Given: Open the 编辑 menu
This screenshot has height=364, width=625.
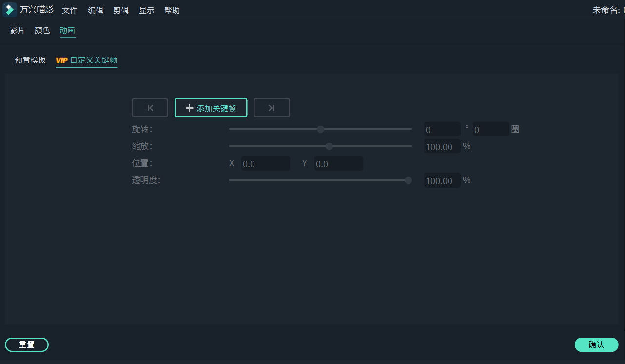Looking at the screenshot, I should pyautogui.click(x=96, y=10).
